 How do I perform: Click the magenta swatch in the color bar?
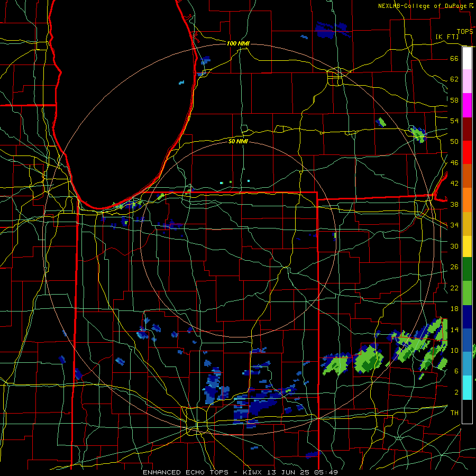coord(467,105)
